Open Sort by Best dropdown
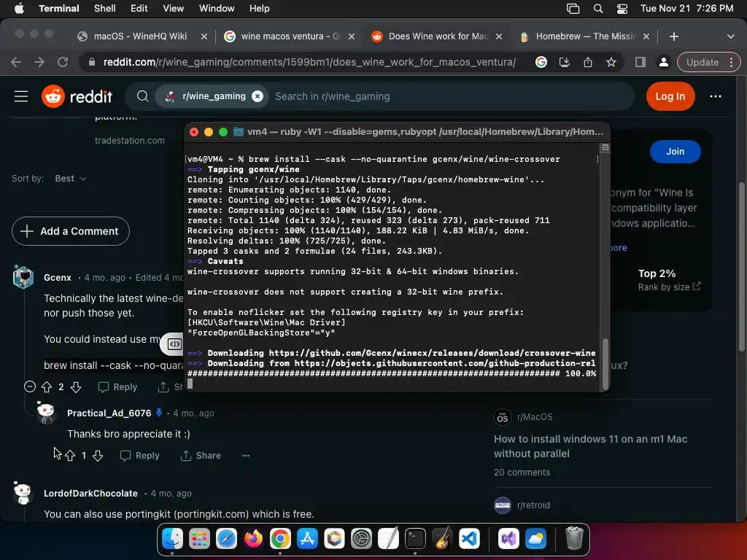Image resolution: width=747 pixels, height=560 pixels. point(71,179)
